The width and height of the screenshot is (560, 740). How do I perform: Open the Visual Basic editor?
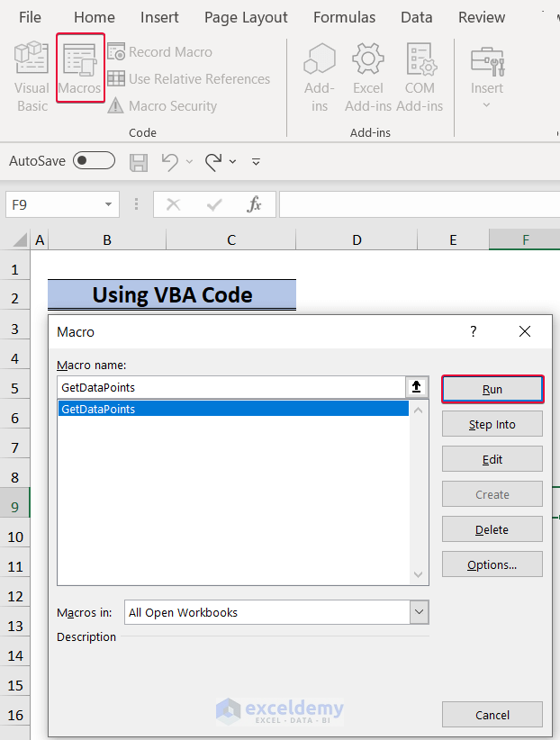(x=32, y=77)
